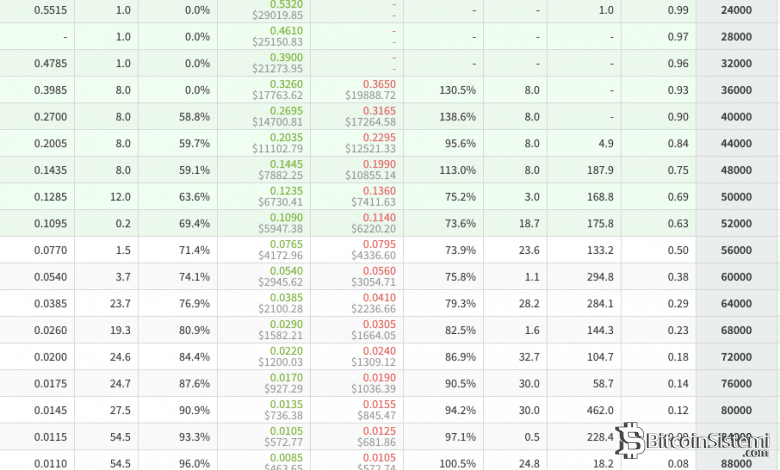
Task: Click the red ask price 0.1990
Action: tap(379, 164)
